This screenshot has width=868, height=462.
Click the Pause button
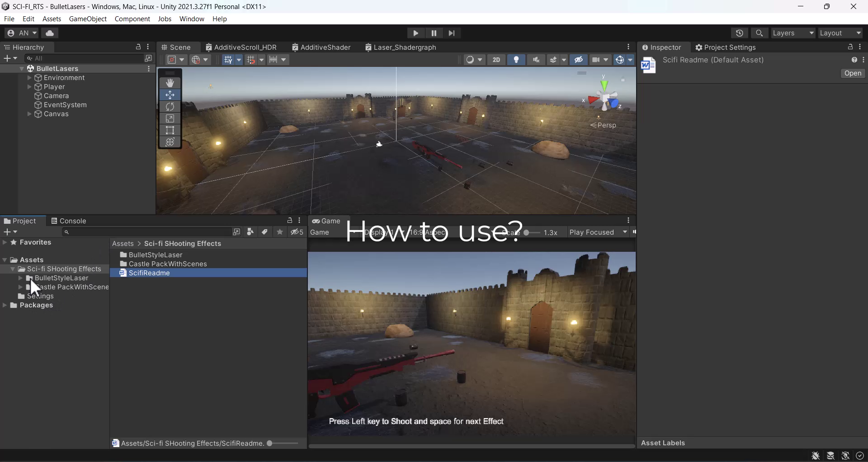click(x=434, y=33)
